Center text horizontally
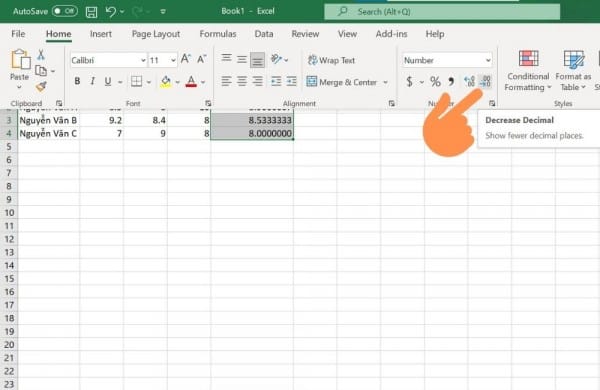This screenshot has height=390, width=600. 242,81
